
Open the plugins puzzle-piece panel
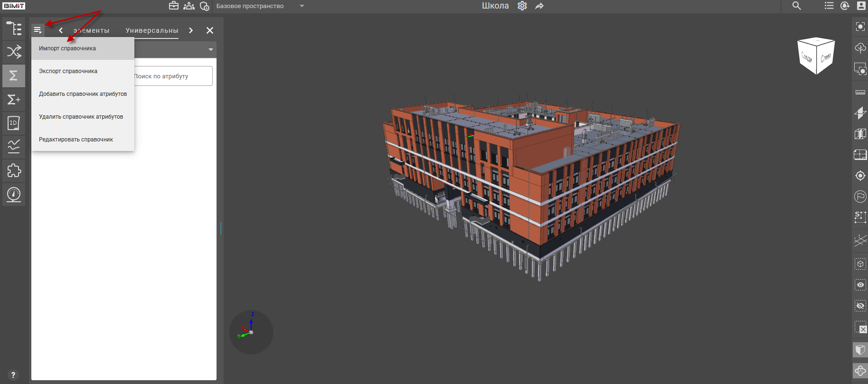(x=14, y=170)
